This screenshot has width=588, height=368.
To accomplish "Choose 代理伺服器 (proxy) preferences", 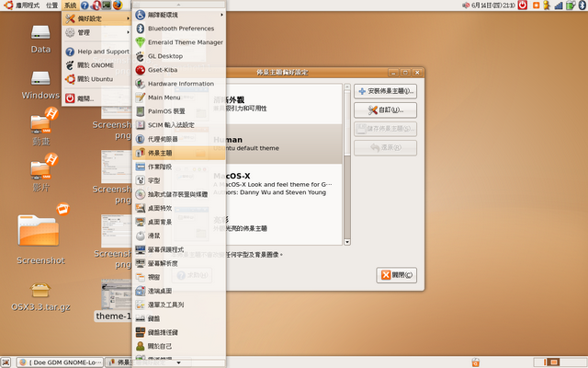I will [x=179, y=139].
